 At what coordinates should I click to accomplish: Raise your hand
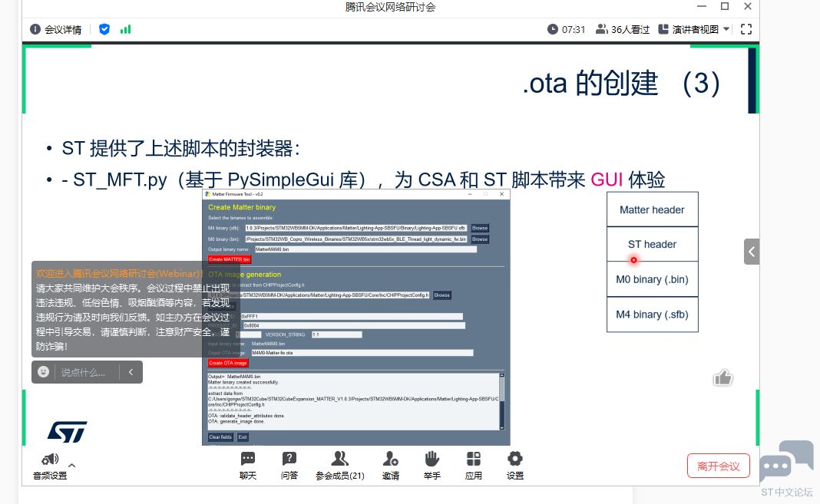tap(432, 466)
